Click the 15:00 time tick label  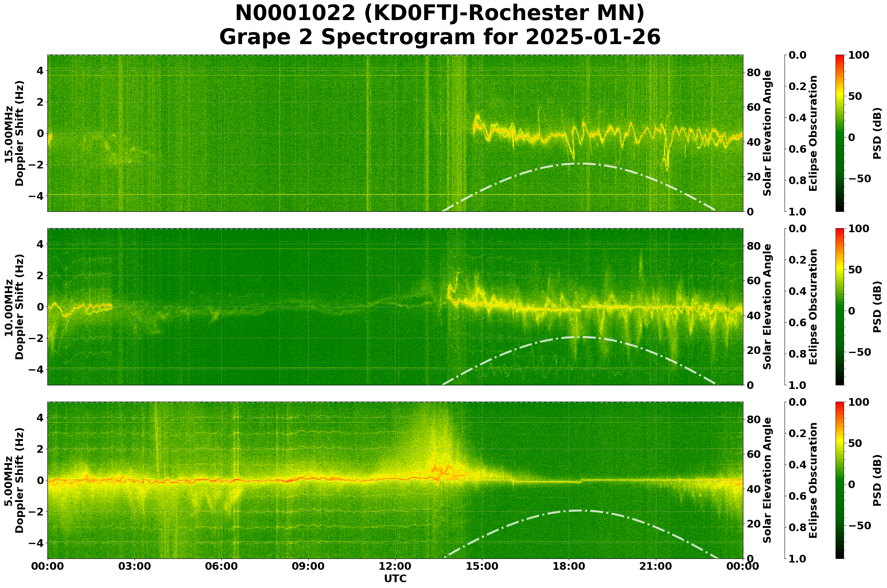482,566
